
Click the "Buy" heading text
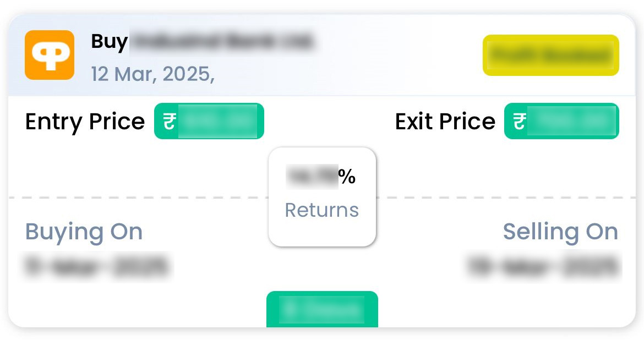coord(109,41)
